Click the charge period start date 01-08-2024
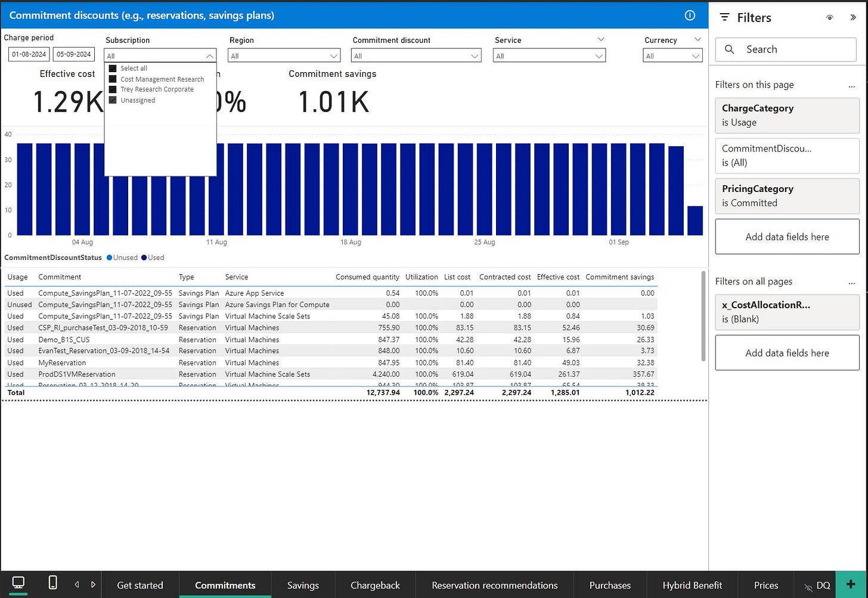This screenshot has width=868, height=598. (29, 54)
